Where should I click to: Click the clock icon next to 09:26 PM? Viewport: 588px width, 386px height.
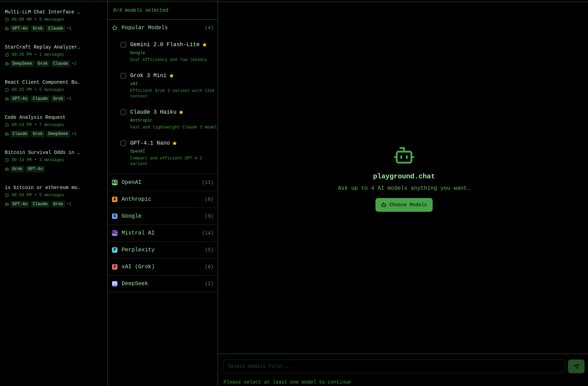tap(7, 55)
